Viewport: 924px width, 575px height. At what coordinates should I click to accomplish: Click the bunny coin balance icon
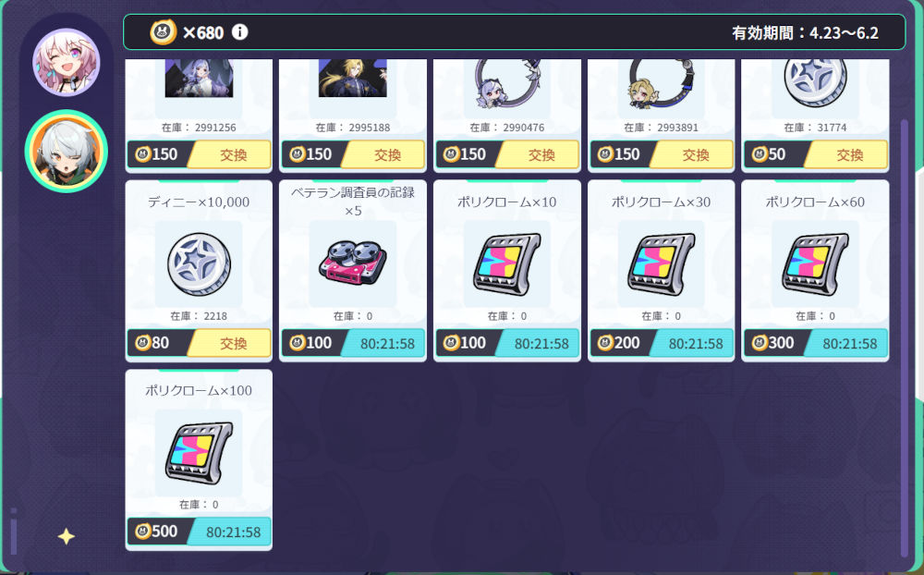164,31
